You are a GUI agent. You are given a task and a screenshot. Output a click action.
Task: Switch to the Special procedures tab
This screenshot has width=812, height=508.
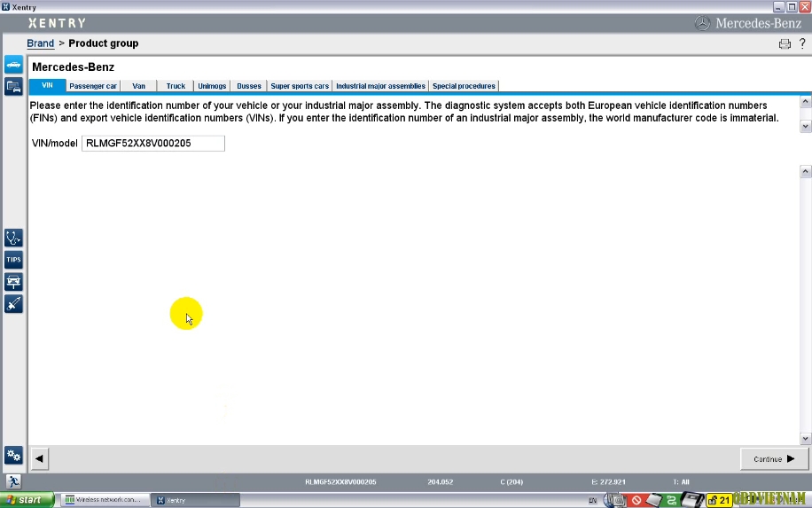pos(464,86)
